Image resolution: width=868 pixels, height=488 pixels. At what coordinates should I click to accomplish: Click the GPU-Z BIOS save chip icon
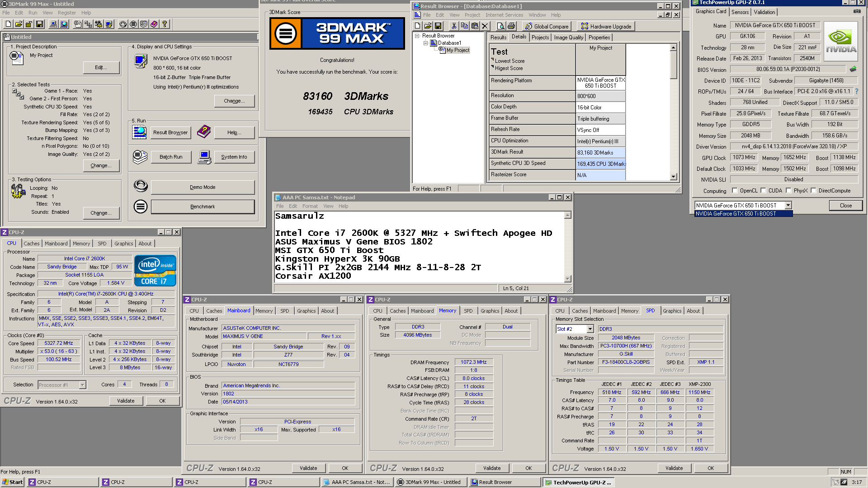853,69
